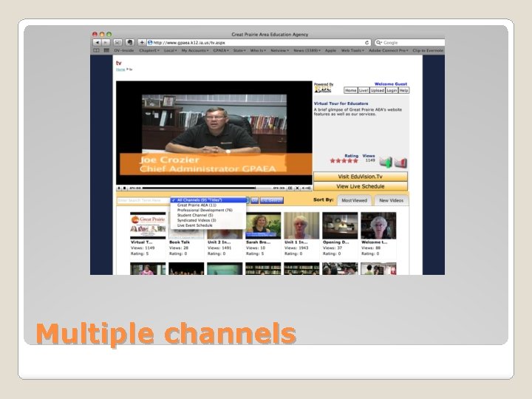The height and width of the screenshot is (399, 532).
Task: Open the DV-Inside bookmark
Action: 124,50
